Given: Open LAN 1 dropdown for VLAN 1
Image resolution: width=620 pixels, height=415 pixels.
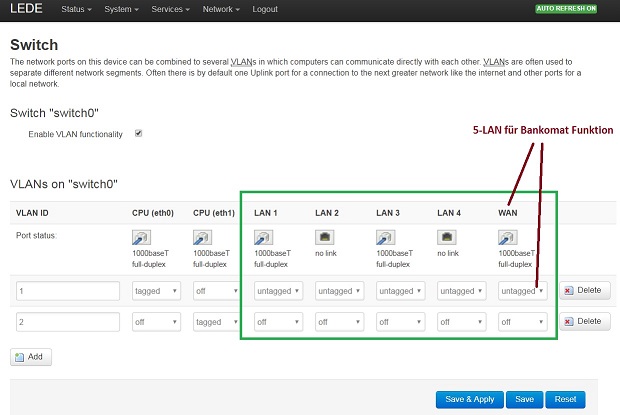Looking at the screenshot, I should [x=278, y=291].
